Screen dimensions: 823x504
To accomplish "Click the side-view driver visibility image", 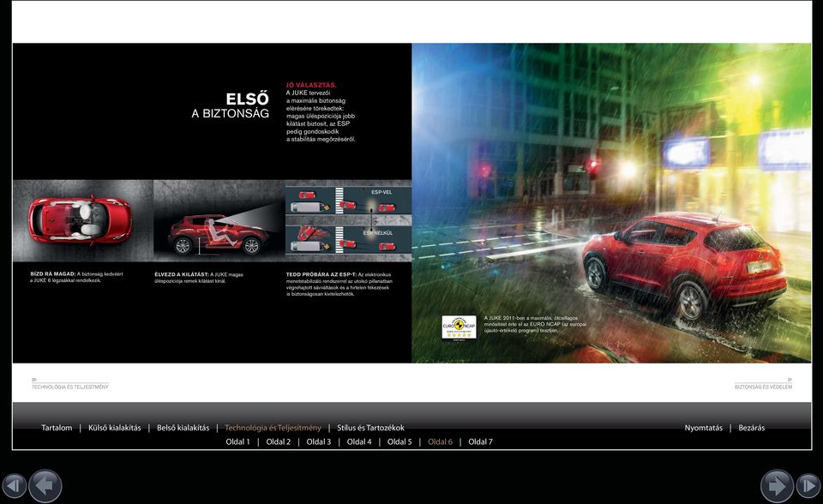I will click(x=219, y=220).
